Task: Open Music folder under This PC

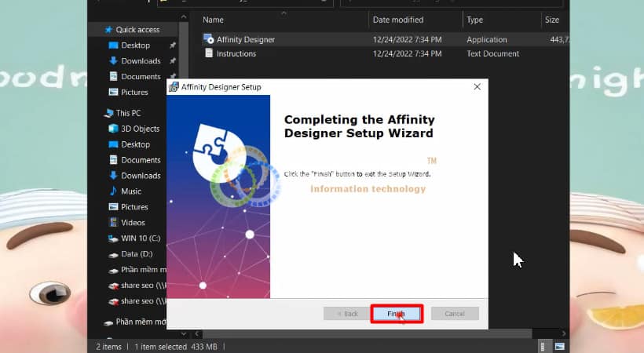Action: coord(131,191)
